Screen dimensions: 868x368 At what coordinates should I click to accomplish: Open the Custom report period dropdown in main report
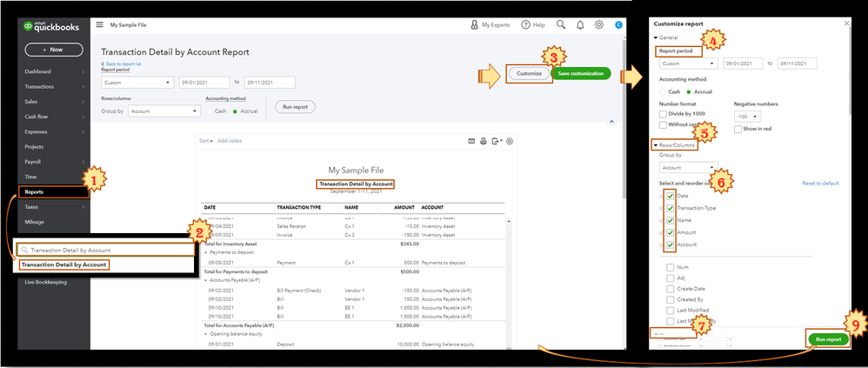(x=137, y=83)
